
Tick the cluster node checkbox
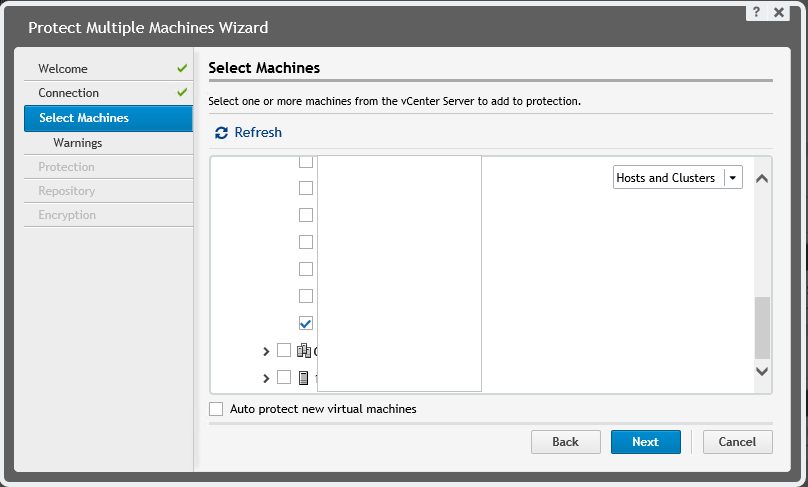pos(284,350)
